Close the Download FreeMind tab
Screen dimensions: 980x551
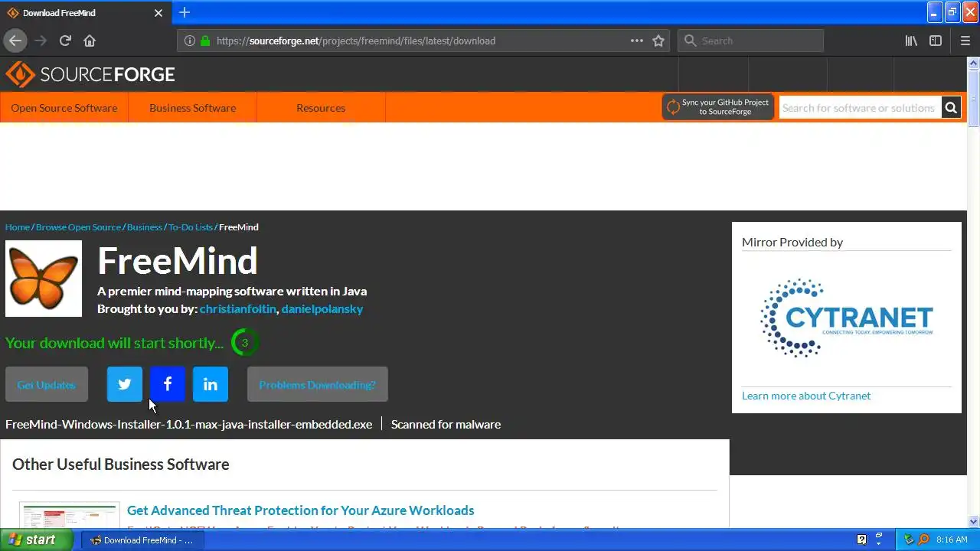pyautogui.click(x=158, y=13)
